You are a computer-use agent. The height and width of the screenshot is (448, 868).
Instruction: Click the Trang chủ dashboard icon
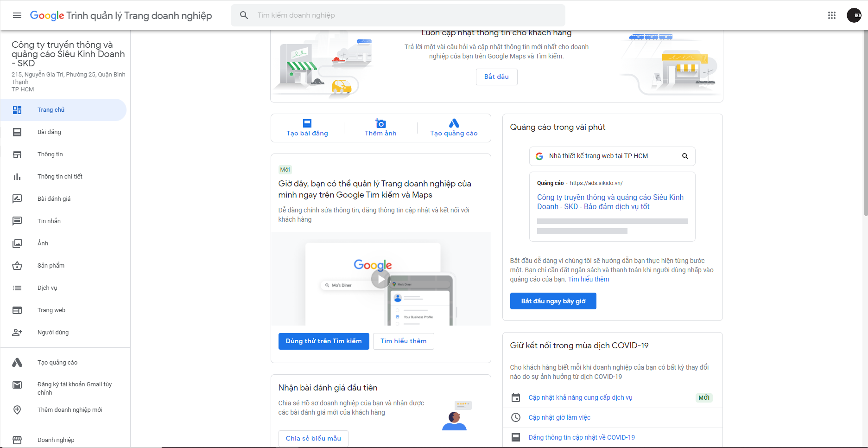click(x=17, y=110)
